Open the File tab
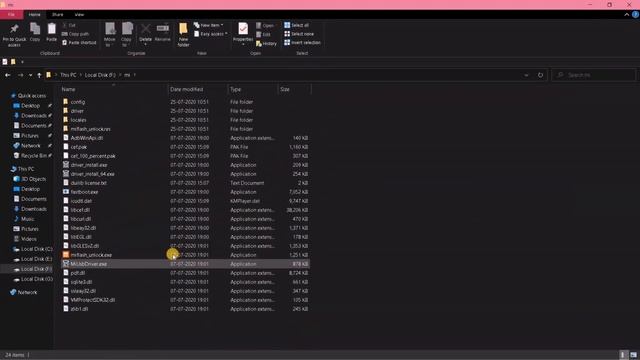The height and width of the screenshot is (360, 640). 11,15
